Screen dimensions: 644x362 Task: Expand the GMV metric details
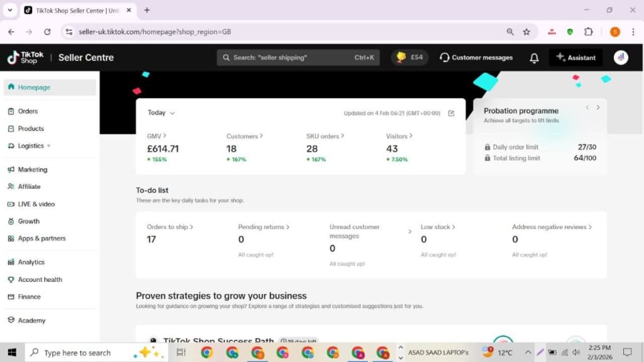[157, 136]
